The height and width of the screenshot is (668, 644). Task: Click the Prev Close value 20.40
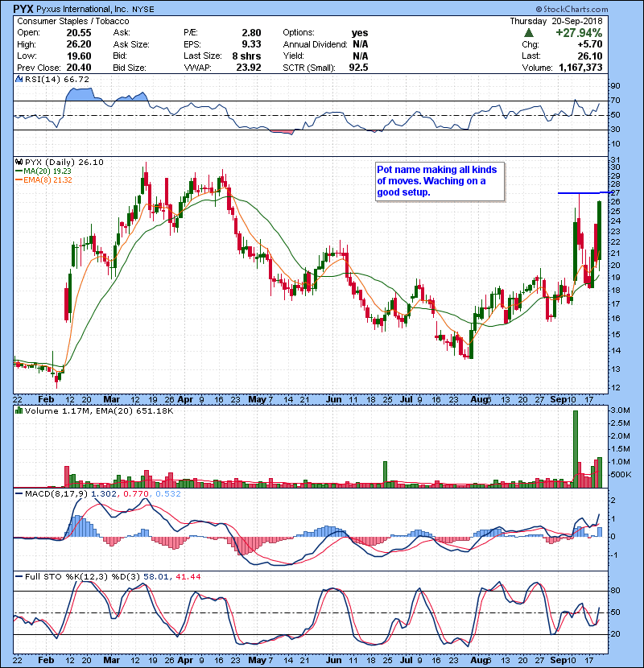click(x=79, y=68)
